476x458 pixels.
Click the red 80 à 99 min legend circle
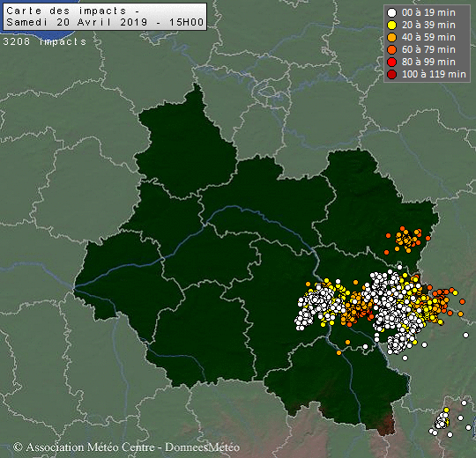click(x=392, y=63)
